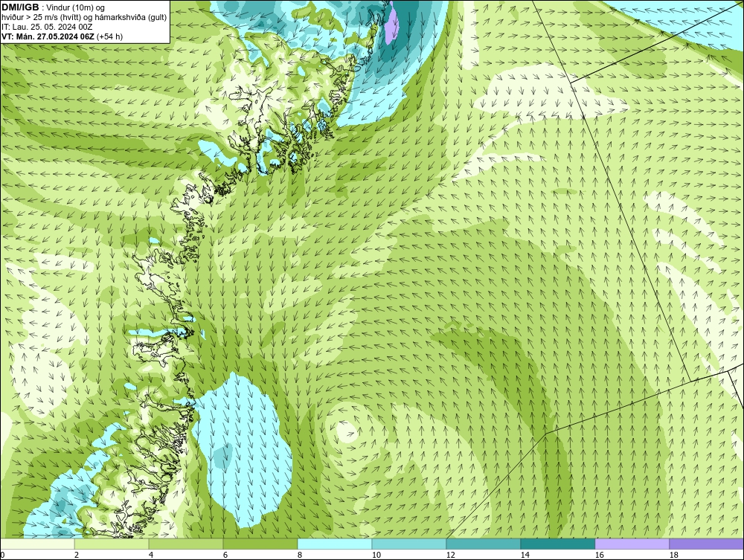This screenshot has width=744, height=560.
Task: Click the 16-18 m/s lavender legend swatch
Action: [x=632, y=544]
